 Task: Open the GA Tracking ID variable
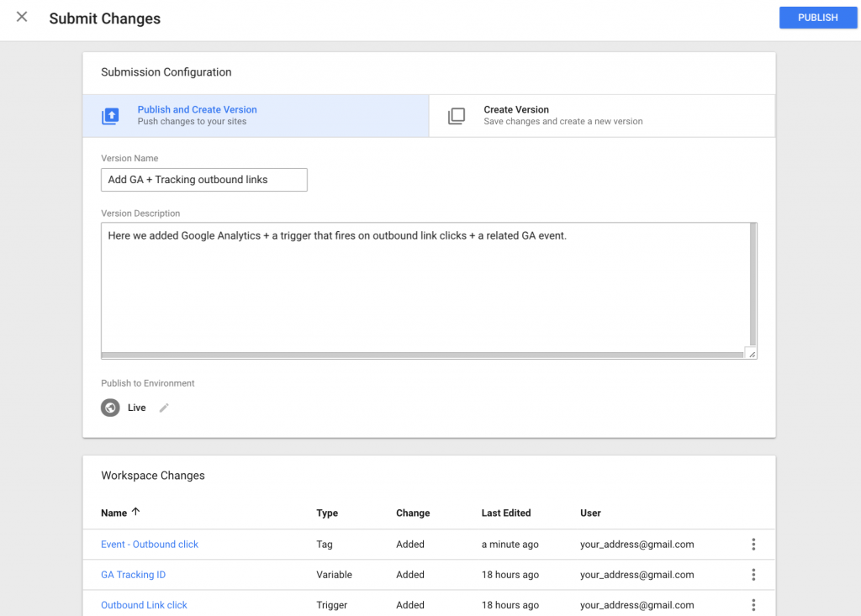click(x=133, y=575)
